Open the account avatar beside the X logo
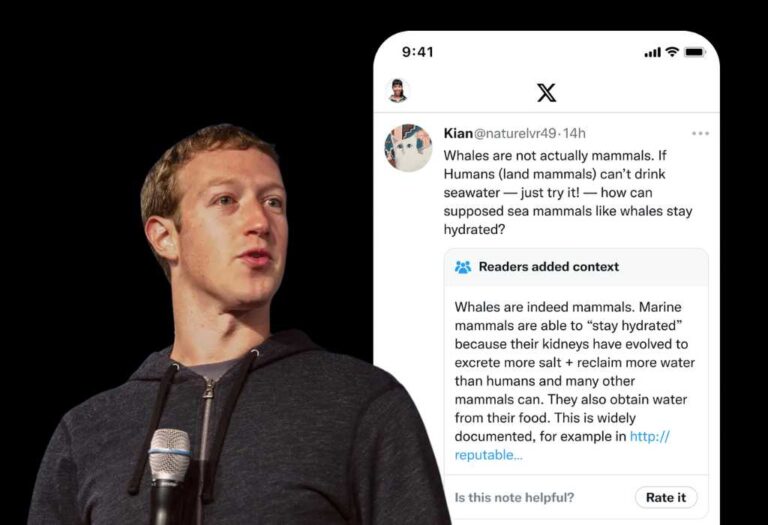 point(398,90)
